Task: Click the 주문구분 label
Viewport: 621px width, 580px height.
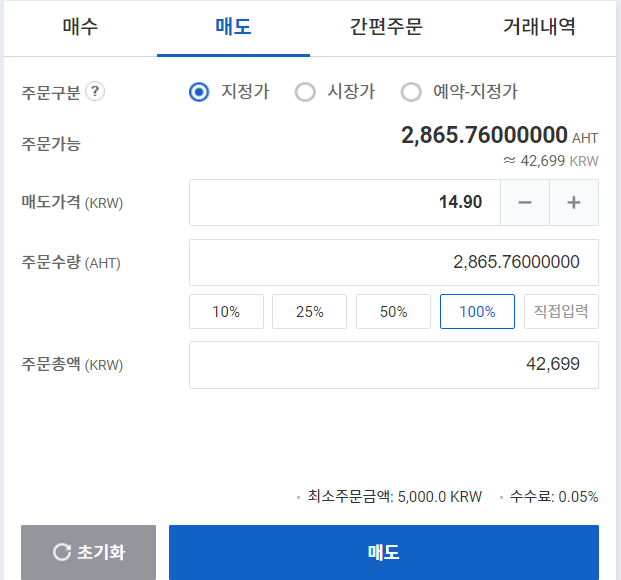Action: point(51,93)
